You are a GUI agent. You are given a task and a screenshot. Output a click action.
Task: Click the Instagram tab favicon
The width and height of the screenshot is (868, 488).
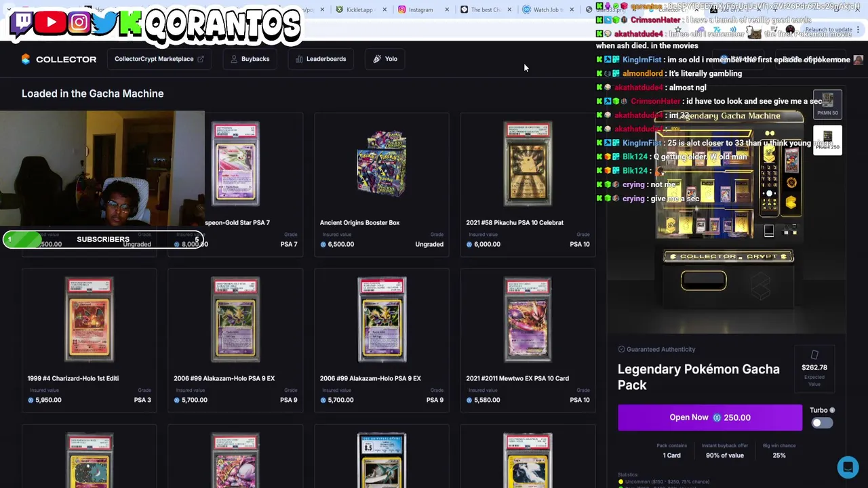[x=402, y=9]
